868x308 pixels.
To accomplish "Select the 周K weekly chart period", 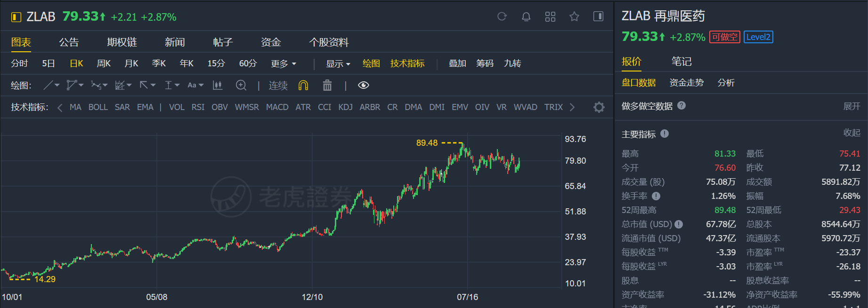I will point(104,63).
